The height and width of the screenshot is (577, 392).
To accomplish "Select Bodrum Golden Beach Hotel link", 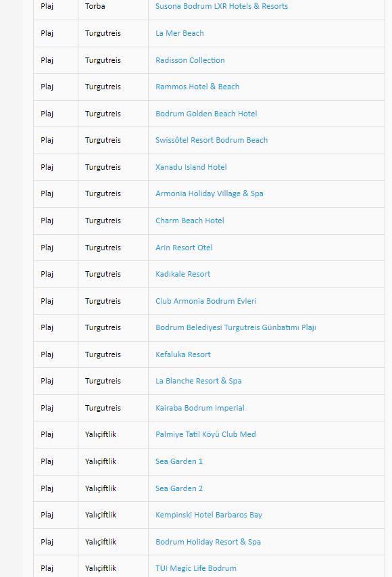I will pos(206,114).
